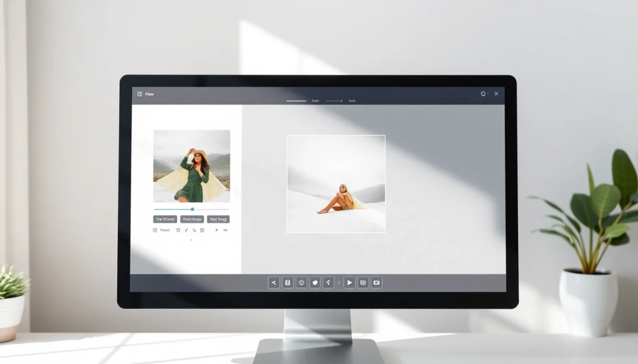Screen dimensions: 638x364
Task: Adjust the blue progress slider under the preview
Action: [x=192, y=210]
